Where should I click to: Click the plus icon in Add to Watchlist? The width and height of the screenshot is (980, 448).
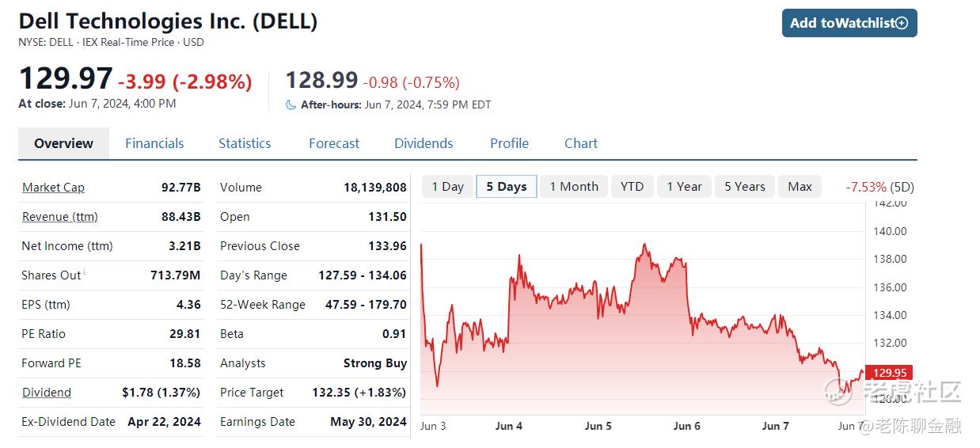click(902, 23)
